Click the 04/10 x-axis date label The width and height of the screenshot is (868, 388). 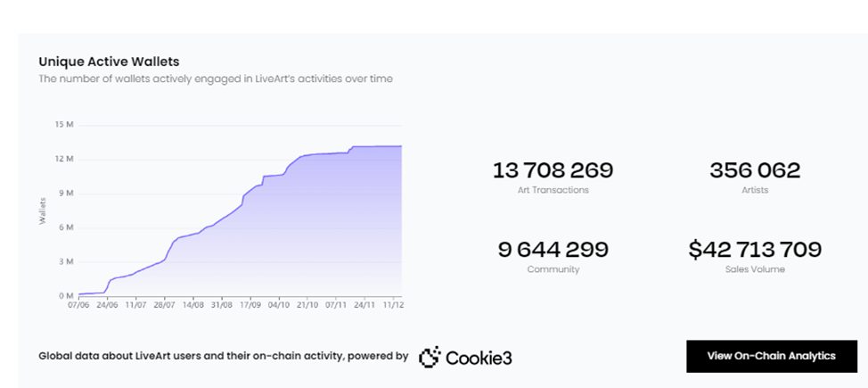(279, 304)
